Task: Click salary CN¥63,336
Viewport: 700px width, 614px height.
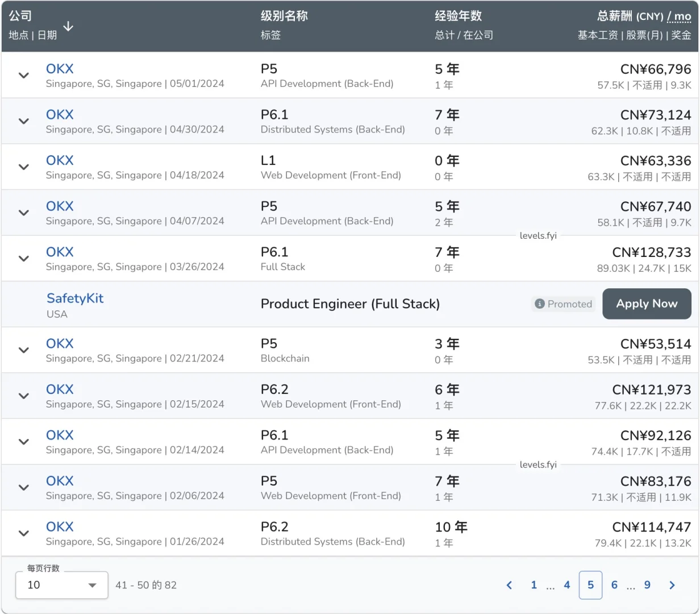Action: pyautogui.click(x=656, y=161)
